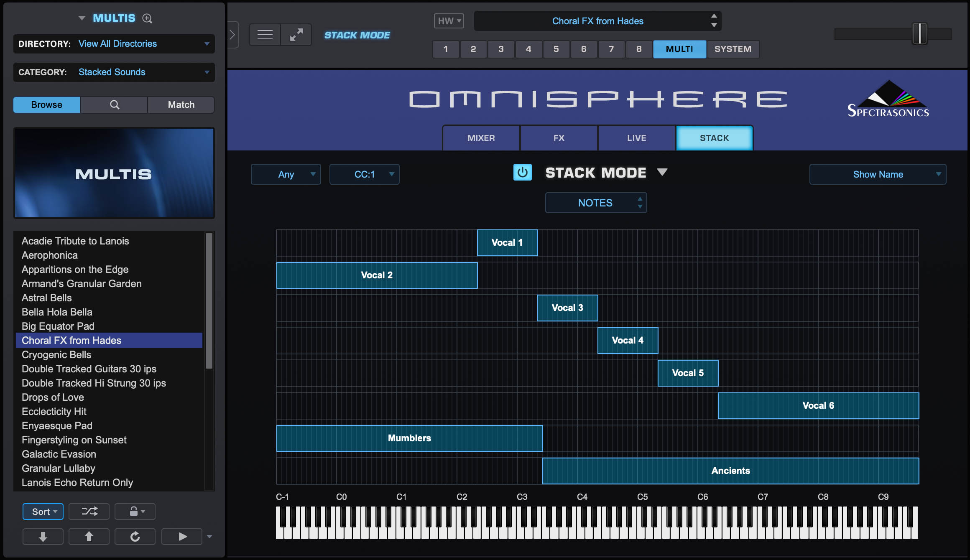
Task: Switch to the MIXER tab
Action: click(481, 137)
